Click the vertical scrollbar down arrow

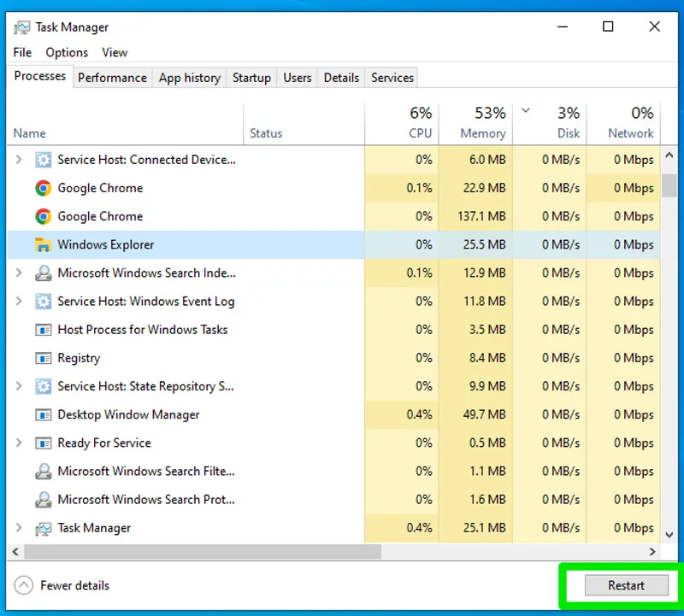(669, 535)
